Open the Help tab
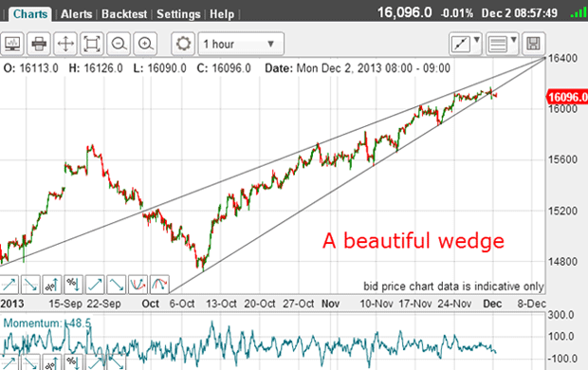This screenshot has width=588, height=370. (222, 14)
